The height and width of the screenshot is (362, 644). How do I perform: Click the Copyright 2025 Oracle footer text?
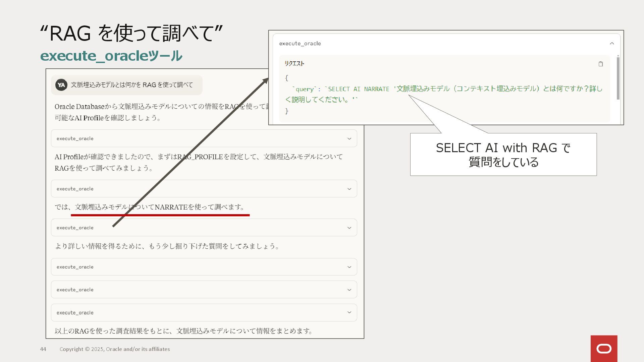pos(115,349)
